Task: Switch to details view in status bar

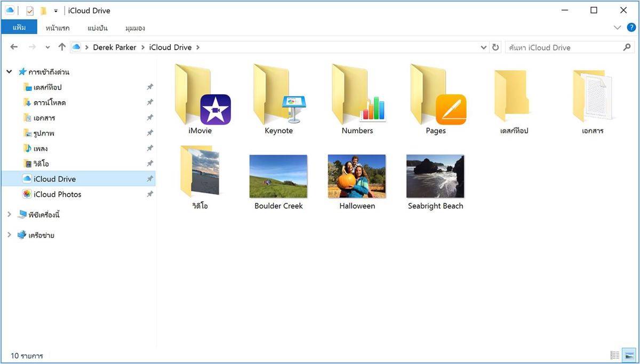Action: tap(615, 355)
